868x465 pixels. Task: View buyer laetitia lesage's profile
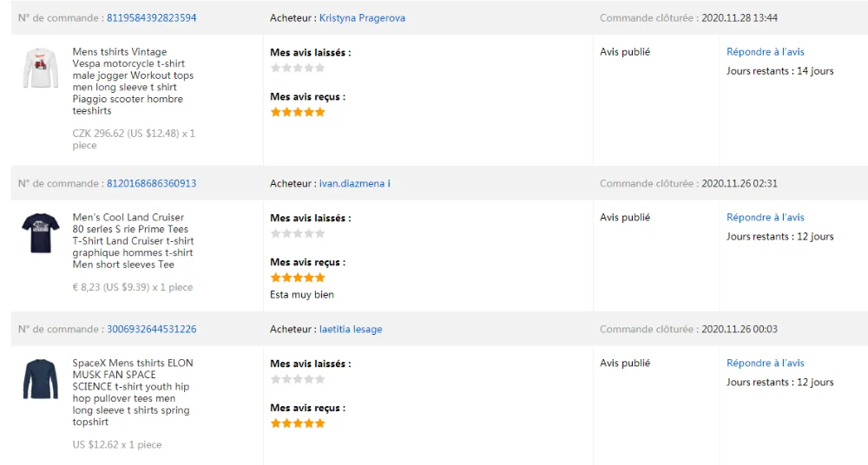pos(351,330)
